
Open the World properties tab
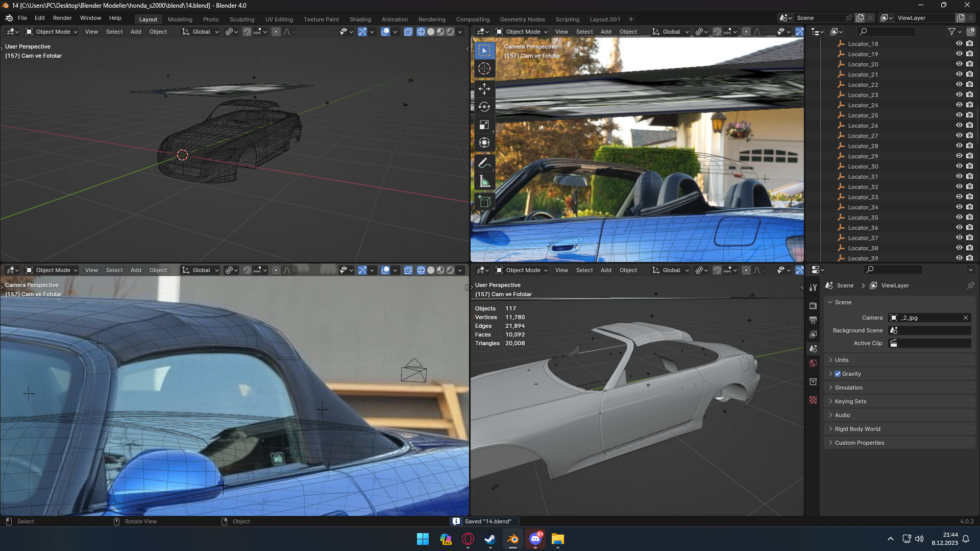coord(813,363)
